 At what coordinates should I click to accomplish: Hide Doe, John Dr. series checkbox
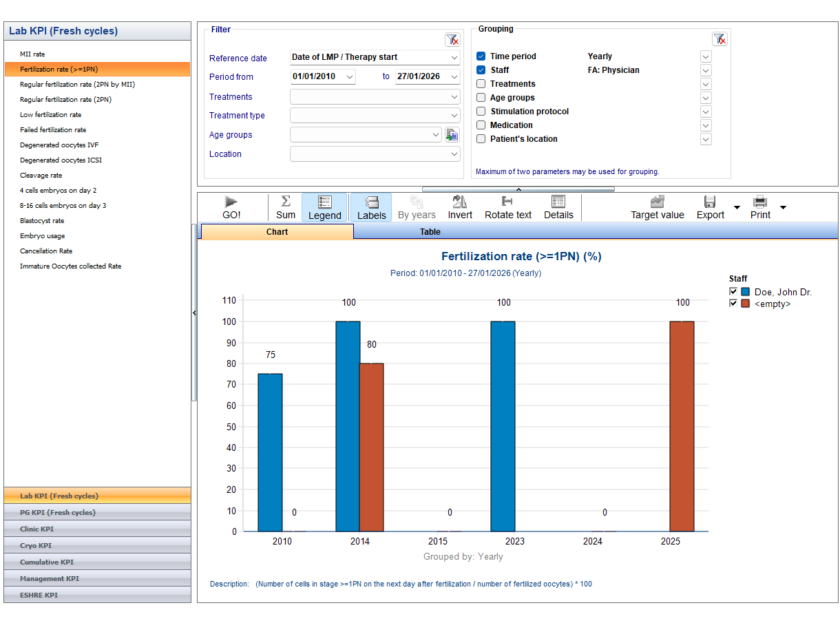tap(733, 292)
